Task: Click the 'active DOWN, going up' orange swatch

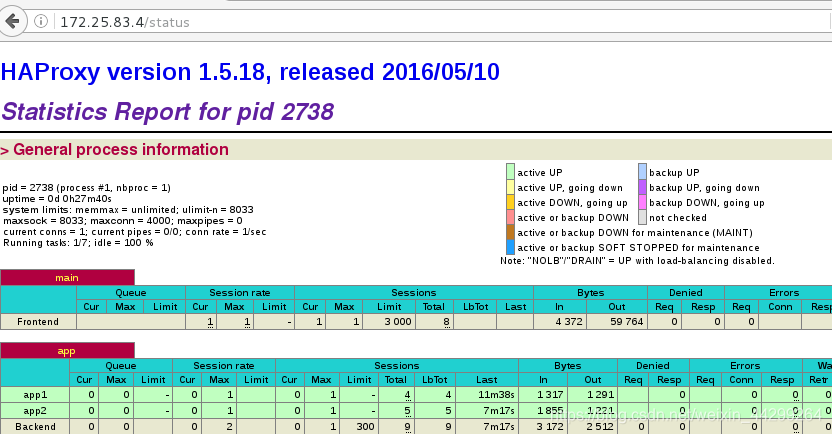Action: tap(510, 202)
